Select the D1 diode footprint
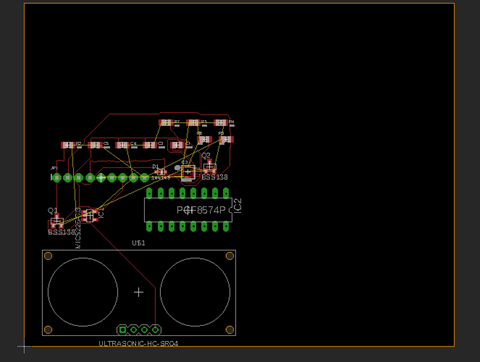Screen dimensions: 480x362 [161, 172]
